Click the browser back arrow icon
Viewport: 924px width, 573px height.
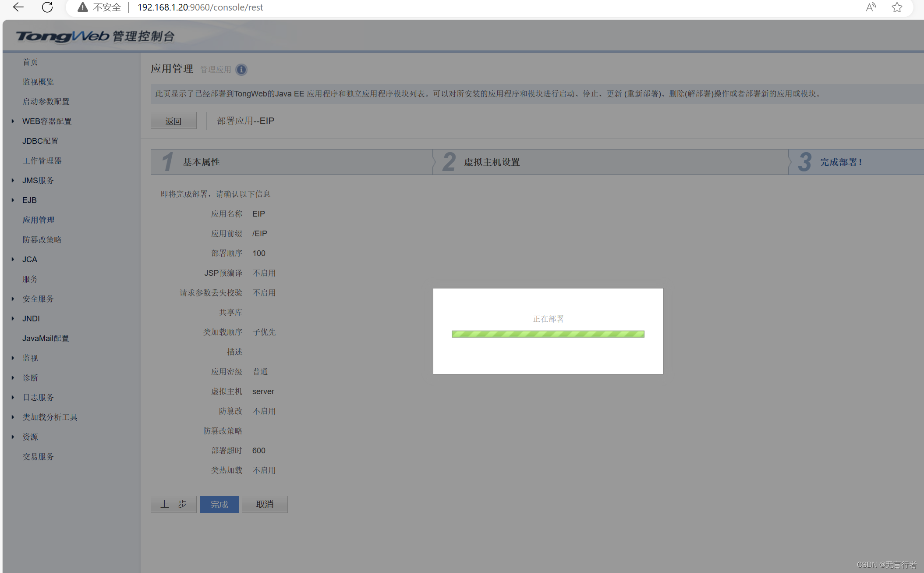click(x=18, y=7)
